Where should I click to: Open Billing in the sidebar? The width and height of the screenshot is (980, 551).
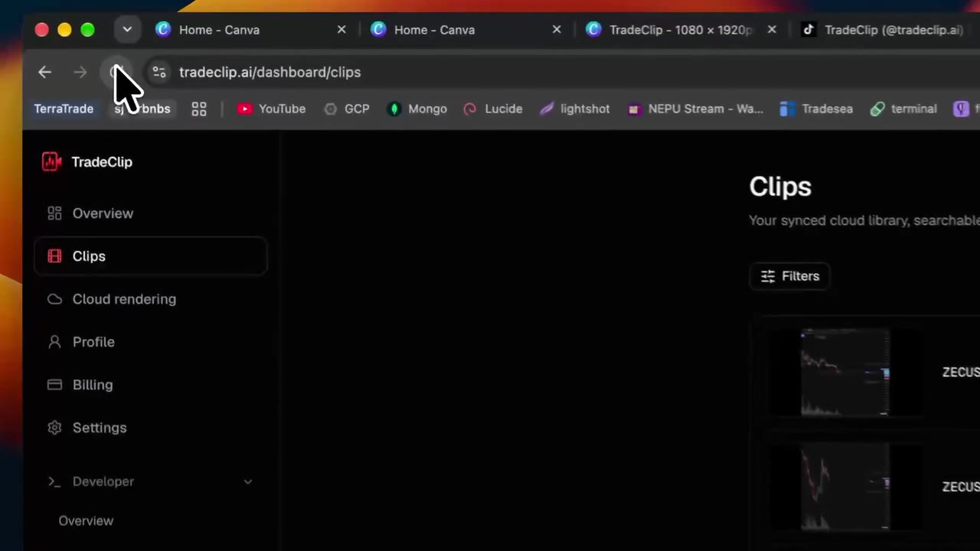93,385
